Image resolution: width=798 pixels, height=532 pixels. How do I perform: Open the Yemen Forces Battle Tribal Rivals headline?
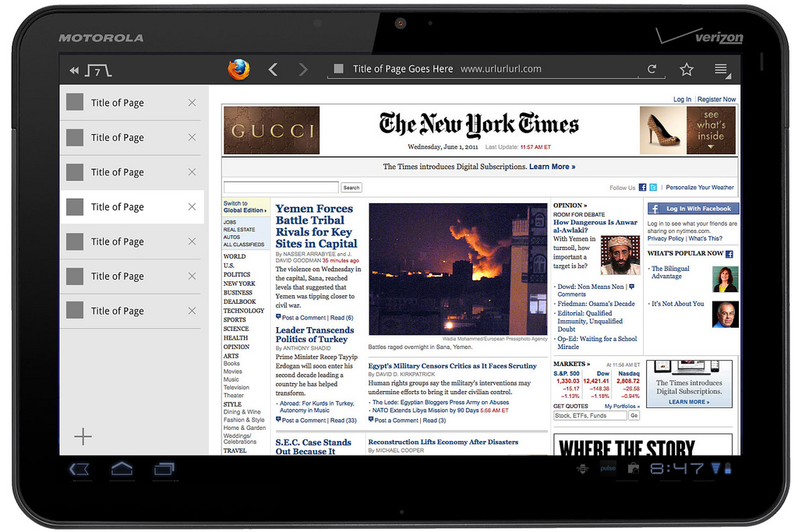click(316, 227)
